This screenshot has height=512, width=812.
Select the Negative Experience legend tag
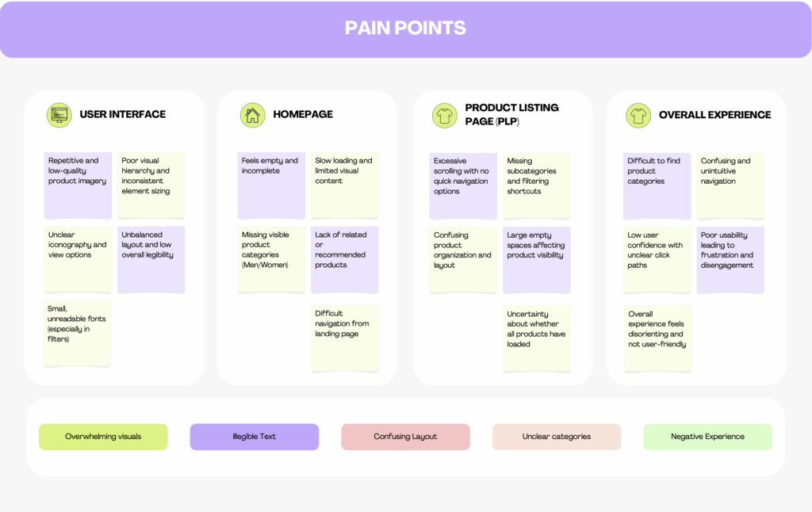[707, 437]
